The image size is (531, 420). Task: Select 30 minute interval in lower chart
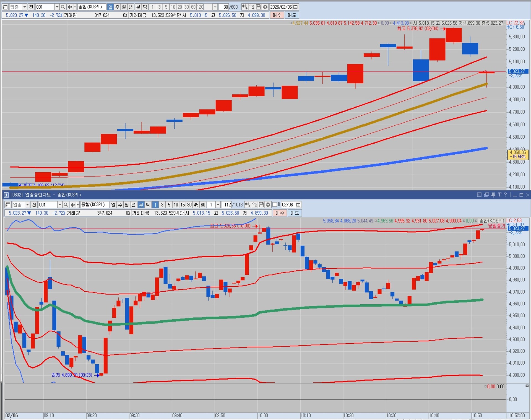[x=189, y=205]
